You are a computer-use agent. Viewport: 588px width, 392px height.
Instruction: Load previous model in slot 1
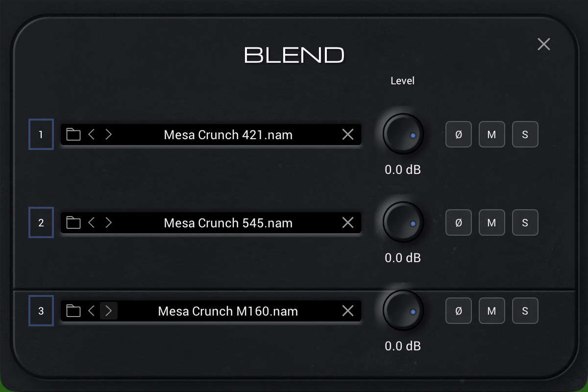click(91, 134)
